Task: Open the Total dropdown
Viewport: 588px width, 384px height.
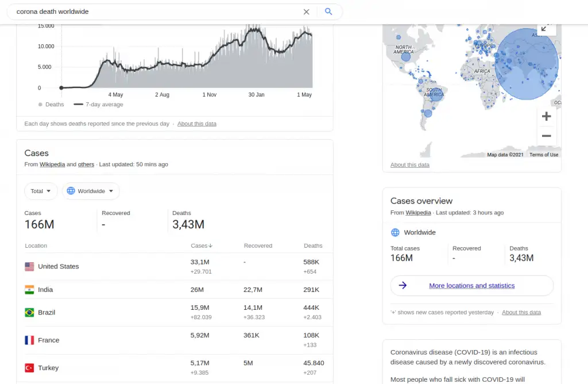Action: coord(41,191)
